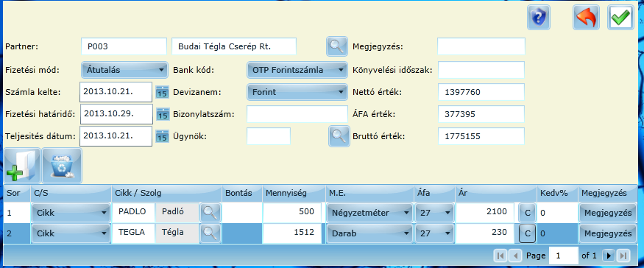Click price field 230

coord(485,233)
